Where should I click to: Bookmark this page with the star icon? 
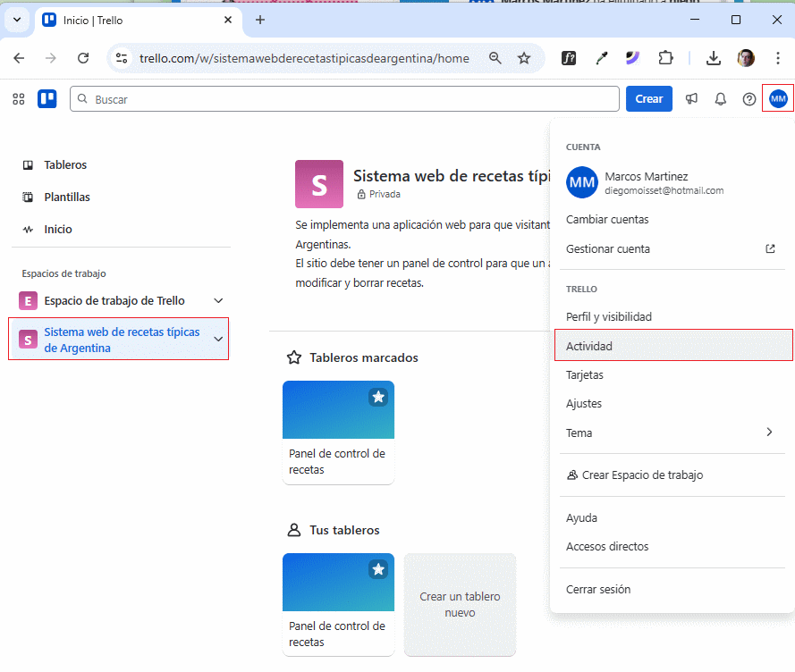(524, 58)
